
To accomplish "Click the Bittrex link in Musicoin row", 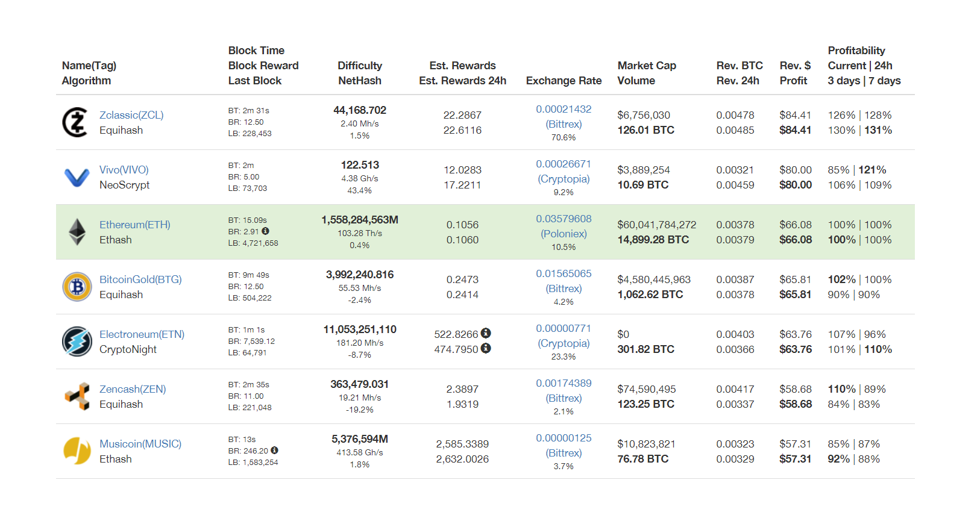I will pos(564,453).
